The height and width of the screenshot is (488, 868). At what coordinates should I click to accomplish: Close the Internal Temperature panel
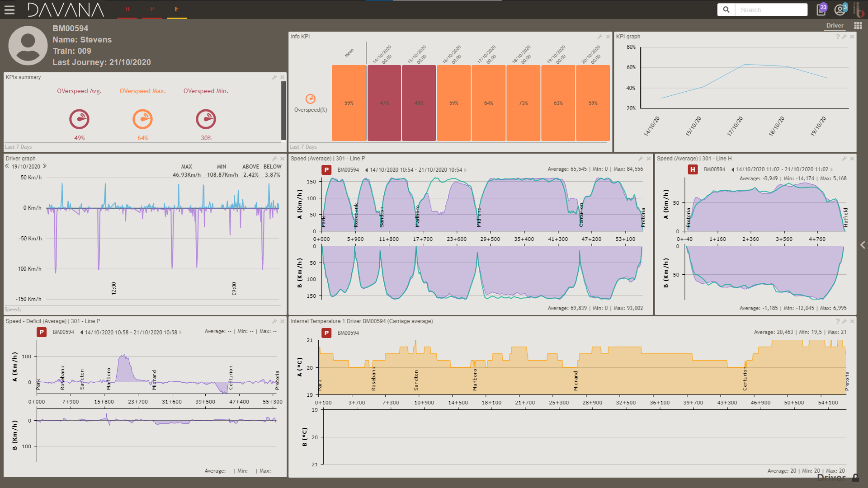852,321
